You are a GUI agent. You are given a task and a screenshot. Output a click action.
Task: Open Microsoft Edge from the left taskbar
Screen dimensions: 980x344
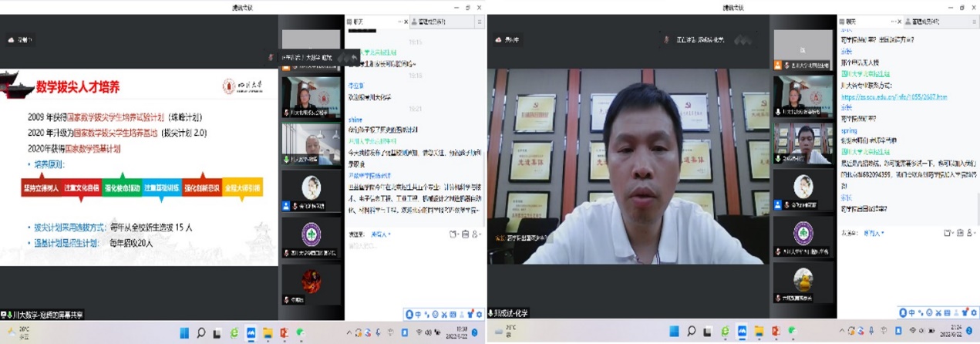[234, 333]
